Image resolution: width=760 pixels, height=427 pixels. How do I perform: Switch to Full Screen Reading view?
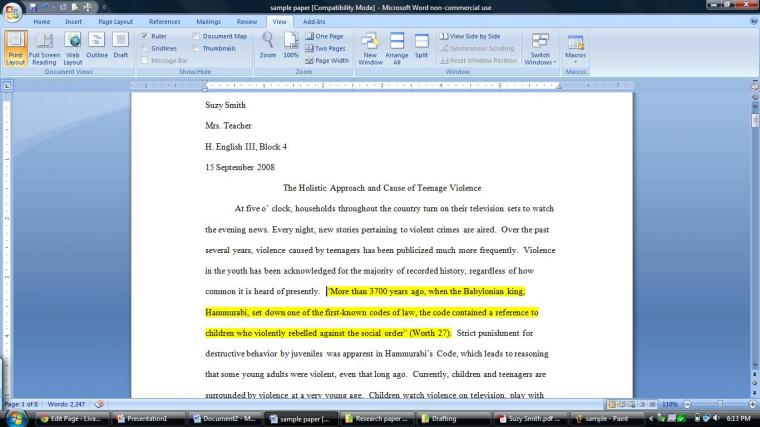coord(44,47)
